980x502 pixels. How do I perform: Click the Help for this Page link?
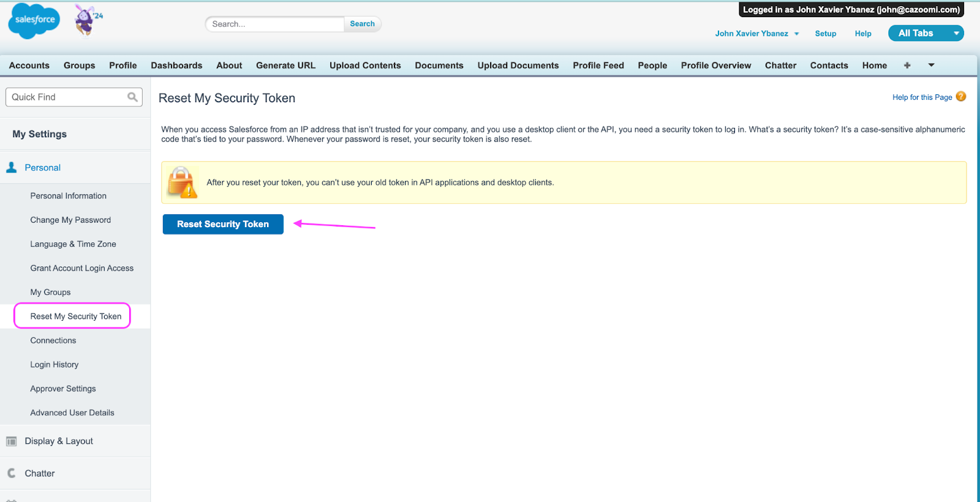(922, 97)
